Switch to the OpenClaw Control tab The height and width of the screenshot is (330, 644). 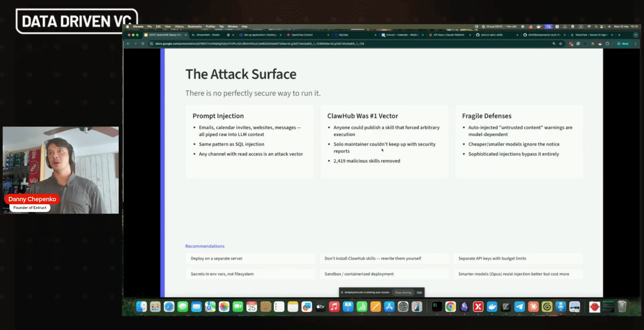point(302,35)
